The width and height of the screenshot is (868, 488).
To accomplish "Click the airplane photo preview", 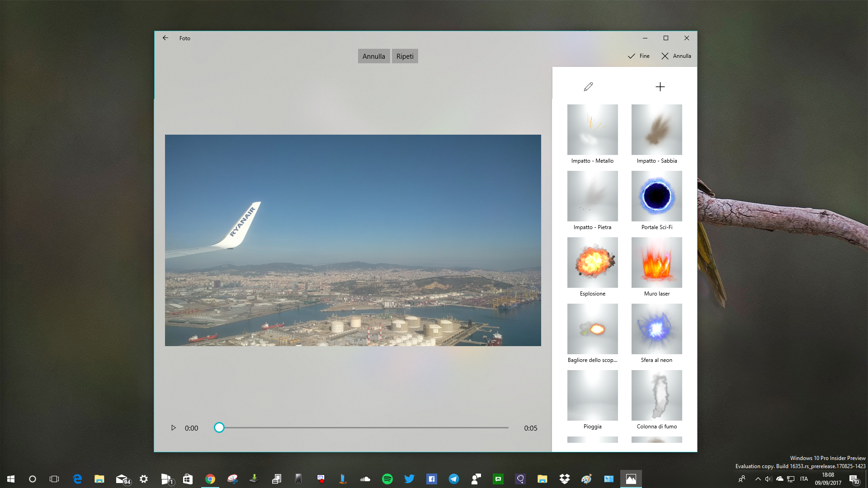I will pyautogui.click(x=353, y=240).
